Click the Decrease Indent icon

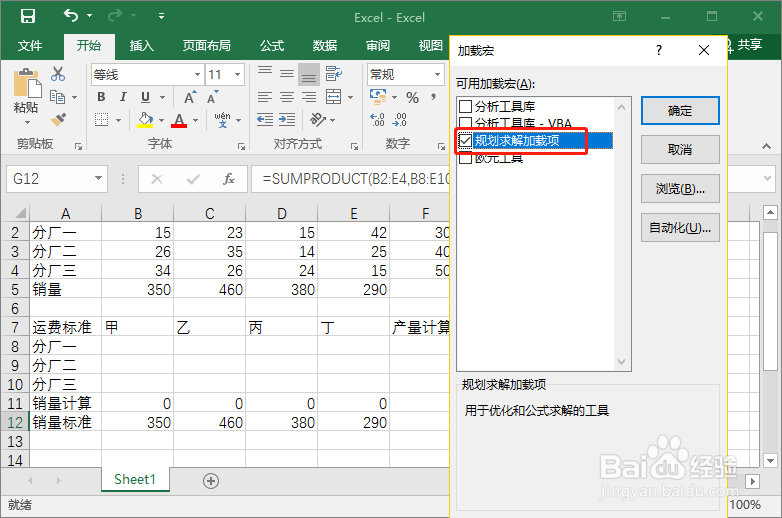(265, 120)
